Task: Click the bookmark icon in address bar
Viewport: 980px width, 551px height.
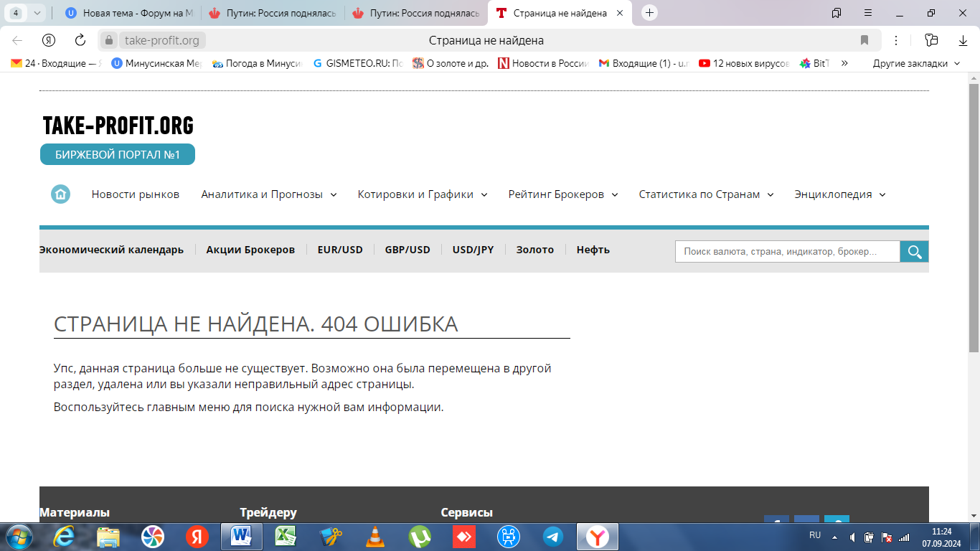Action: pyautogui.click(x=864, y=40)
